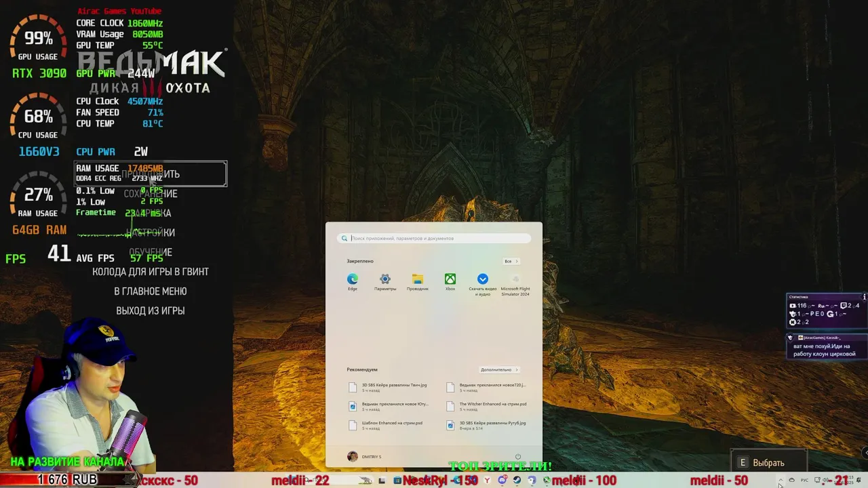Open the Xbox app
868x488 pixels.
click(450, 282)
